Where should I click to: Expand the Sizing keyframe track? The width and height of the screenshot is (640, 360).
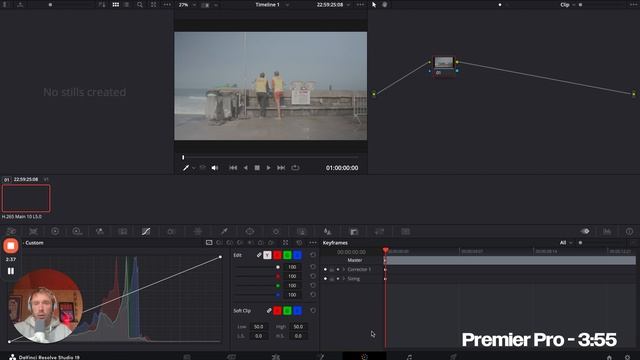click(344, 279)
